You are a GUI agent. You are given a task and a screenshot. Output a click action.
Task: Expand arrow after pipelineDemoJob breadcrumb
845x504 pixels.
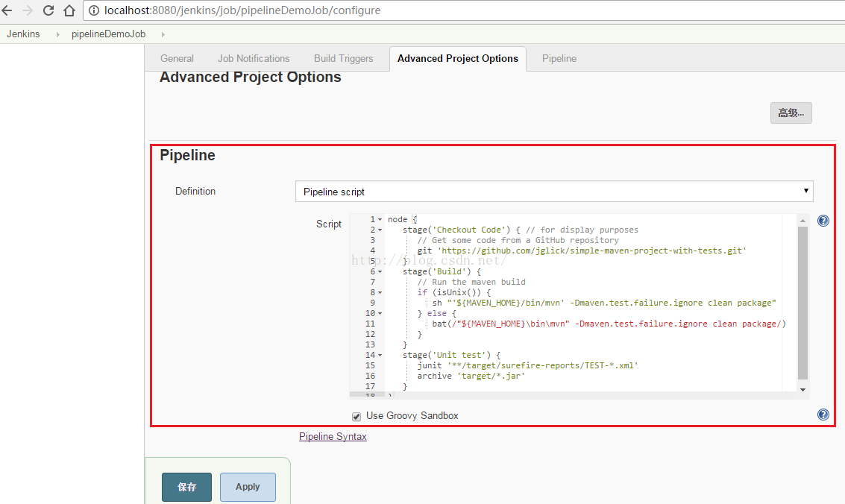[163, 34]
